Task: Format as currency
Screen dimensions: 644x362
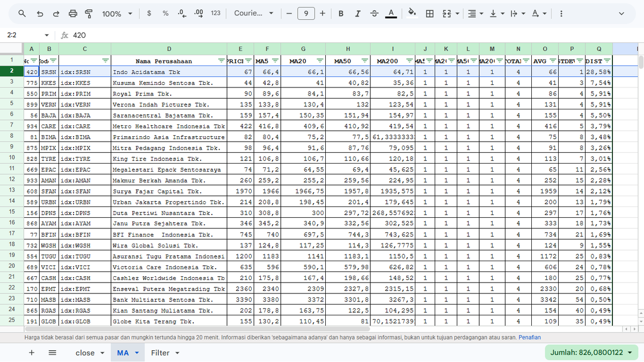Action: tap(149, 13)
